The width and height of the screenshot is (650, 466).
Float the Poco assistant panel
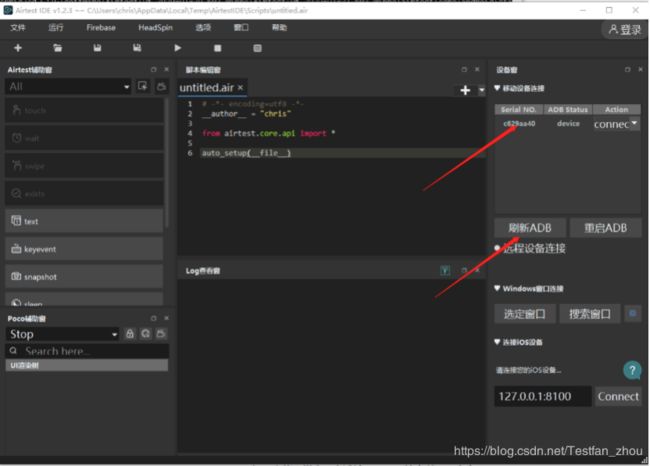pos(153,318)
